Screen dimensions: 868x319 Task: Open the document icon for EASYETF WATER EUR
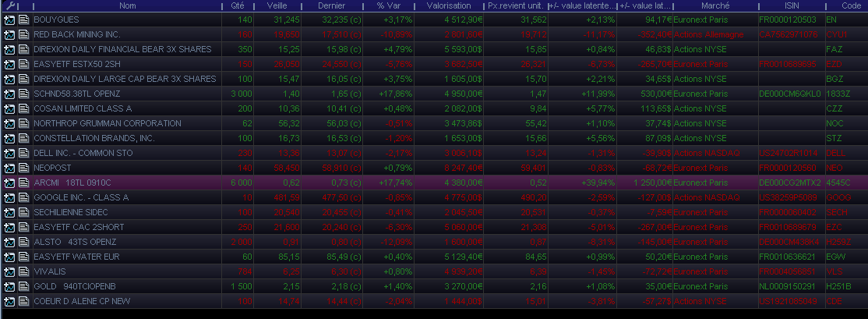23,257
